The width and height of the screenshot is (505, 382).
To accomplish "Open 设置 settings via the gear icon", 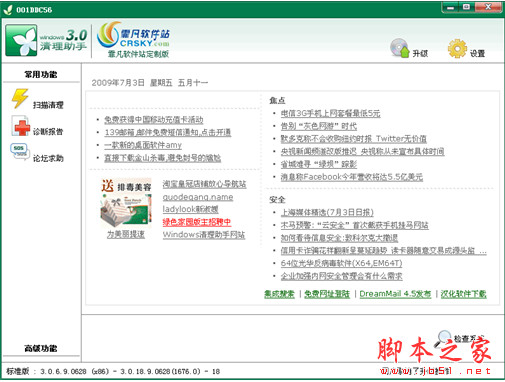I will point(457,49).
